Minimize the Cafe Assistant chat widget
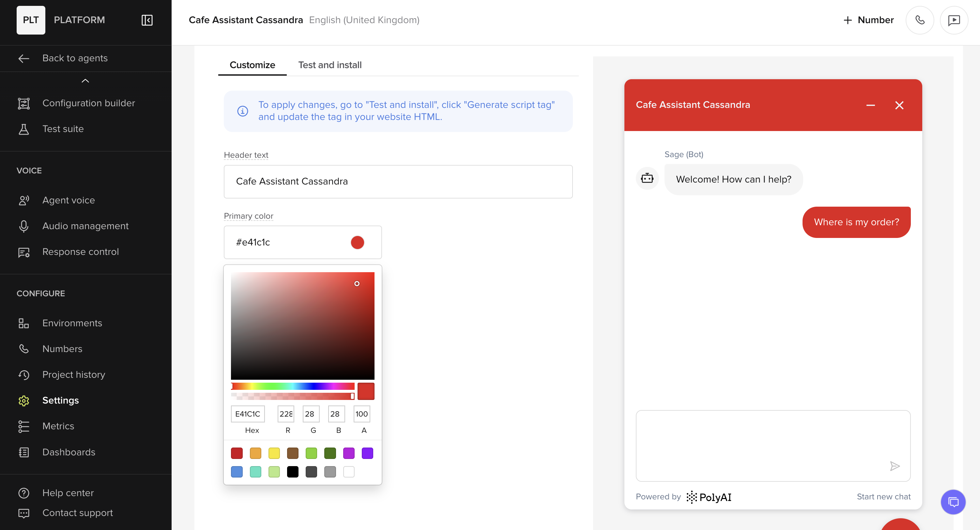The width and height of the screenshot is (980, 530). [870, 105]
